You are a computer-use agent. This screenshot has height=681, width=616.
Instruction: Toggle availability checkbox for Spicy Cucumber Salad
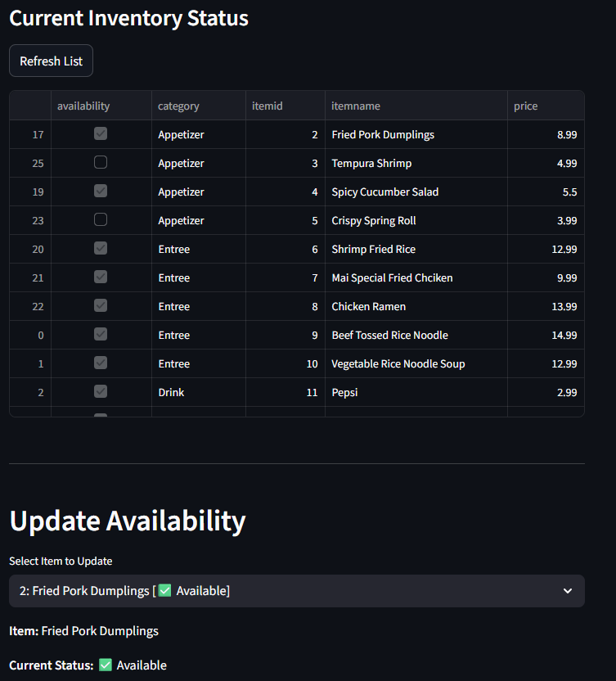[101, 191]
